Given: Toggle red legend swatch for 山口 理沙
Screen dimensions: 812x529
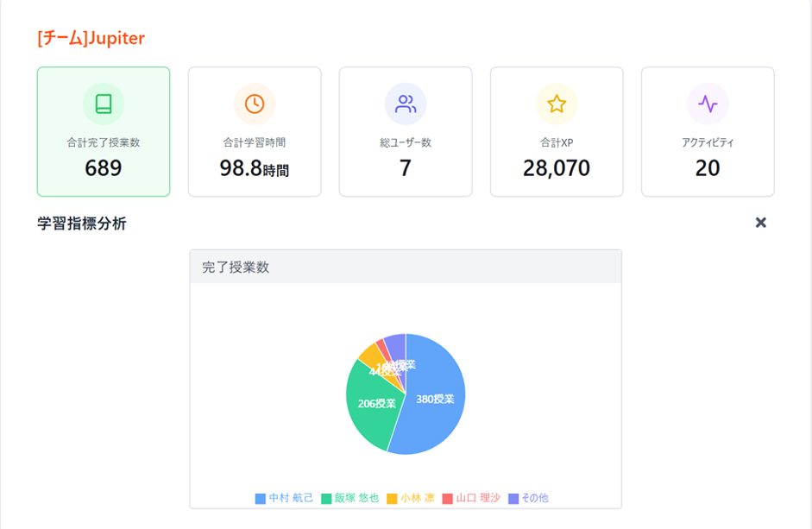Looking at the screenshot, I should pos(448,499).
